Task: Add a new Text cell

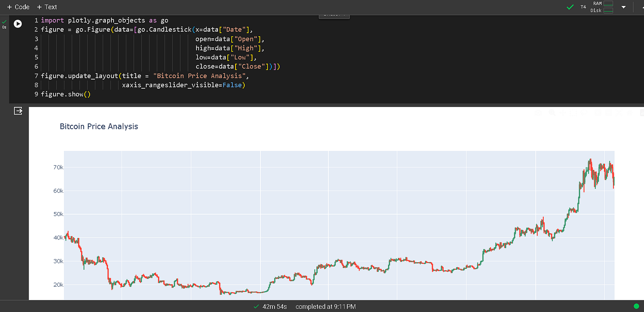Action: coord(47,7)
